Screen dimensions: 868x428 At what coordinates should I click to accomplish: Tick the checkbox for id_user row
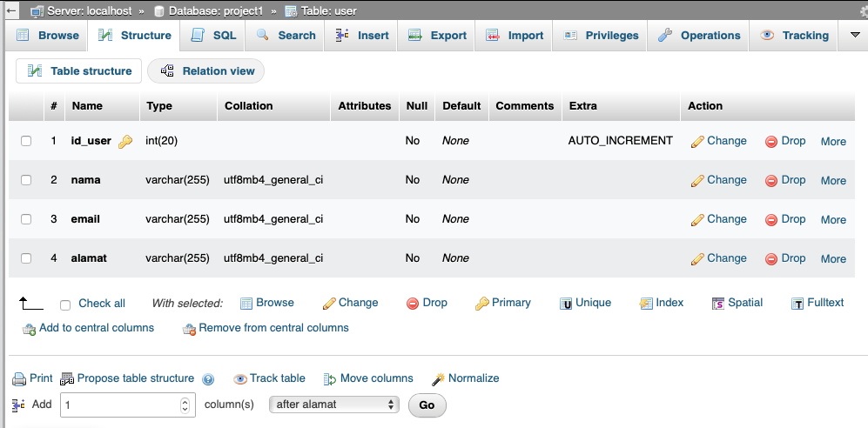point(26,141)
